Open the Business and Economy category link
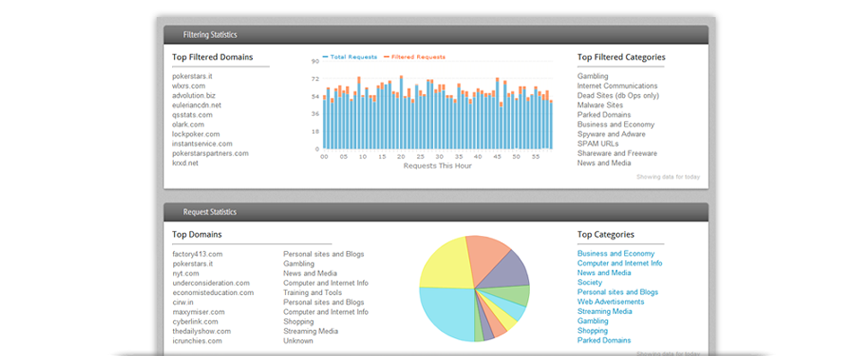This screenshot has height=356, width=868. pyautogui.click(x=615, y=254)
